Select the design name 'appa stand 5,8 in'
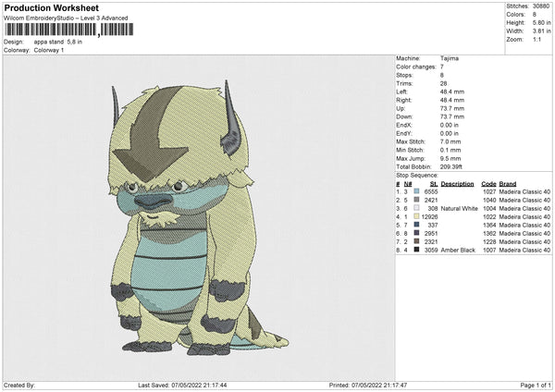This screenshot has height=392, width=555. click(58, 42)
